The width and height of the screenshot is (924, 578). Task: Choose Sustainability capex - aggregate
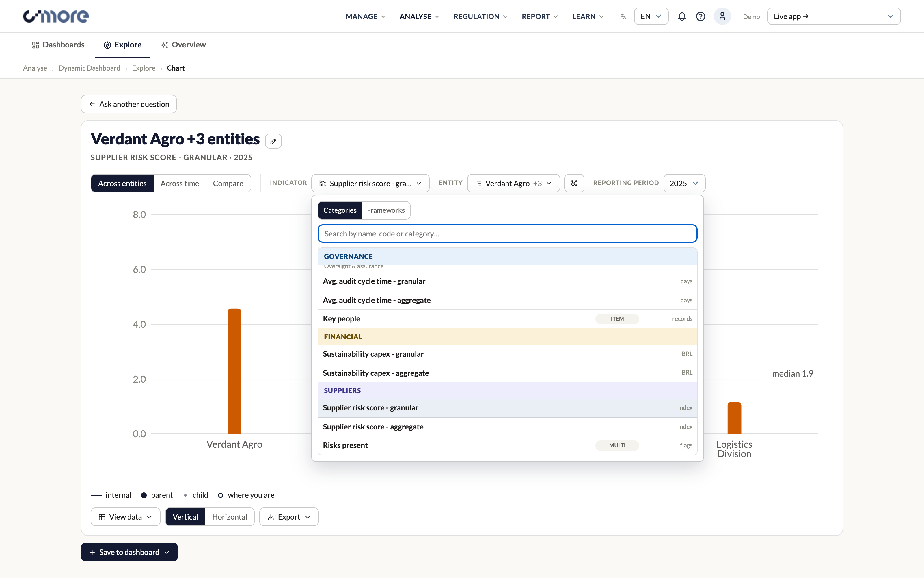507,373
